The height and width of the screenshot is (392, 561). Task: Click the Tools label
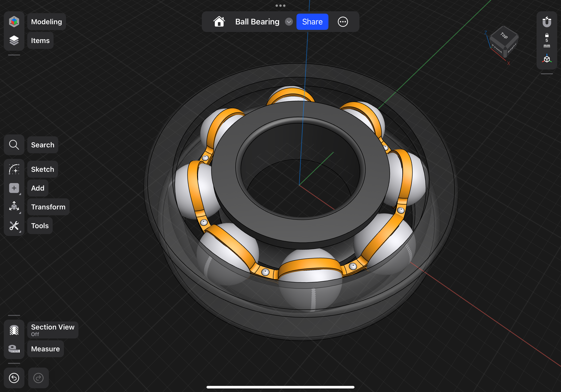(40, 226)
